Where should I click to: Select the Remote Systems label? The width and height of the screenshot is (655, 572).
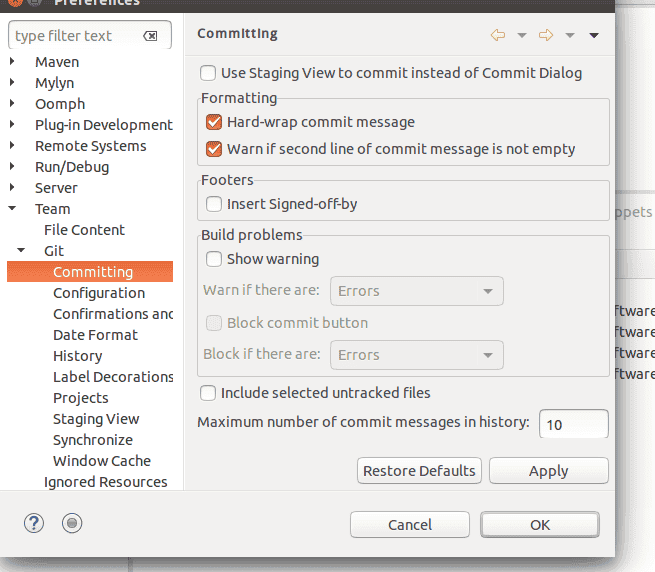point(91,146)
